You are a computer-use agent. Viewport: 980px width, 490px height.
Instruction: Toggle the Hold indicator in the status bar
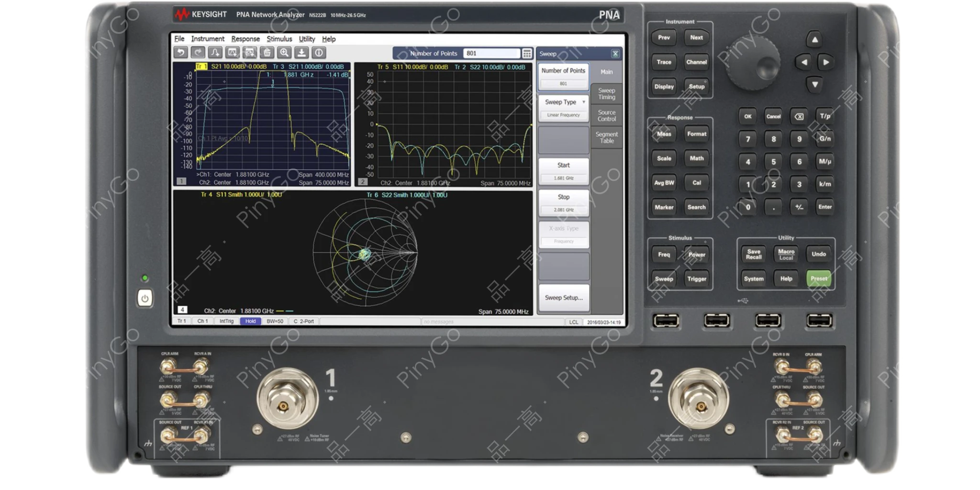click(x=252, y=322)
